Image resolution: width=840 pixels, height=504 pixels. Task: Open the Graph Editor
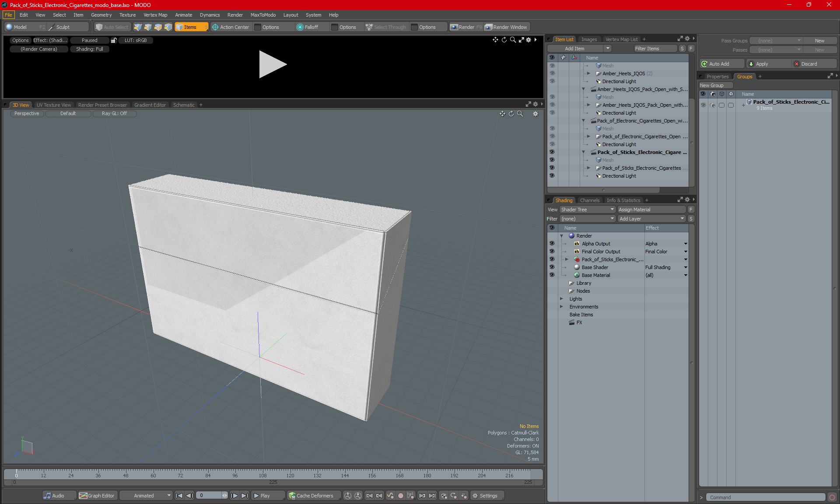97,496
